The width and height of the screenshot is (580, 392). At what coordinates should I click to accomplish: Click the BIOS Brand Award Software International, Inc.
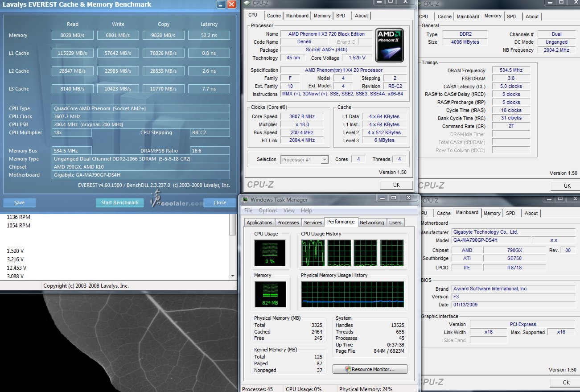pos(513,289)
